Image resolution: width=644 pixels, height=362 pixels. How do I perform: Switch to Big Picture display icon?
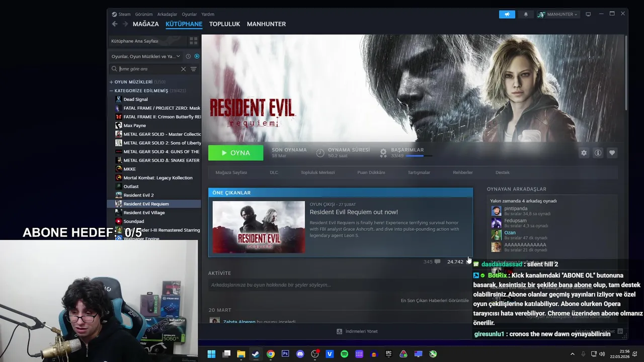(x=588, y=14)
